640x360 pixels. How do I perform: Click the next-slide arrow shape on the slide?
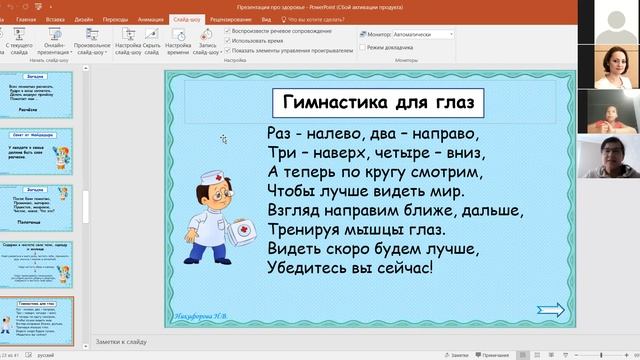pyautogui.click(x=551, y=310)
